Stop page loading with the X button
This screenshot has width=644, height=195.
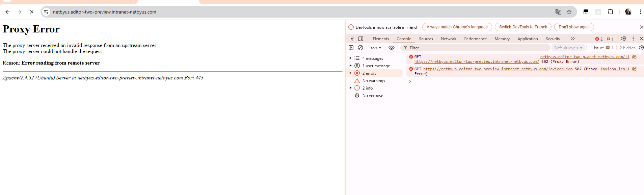tap(32, 12)
